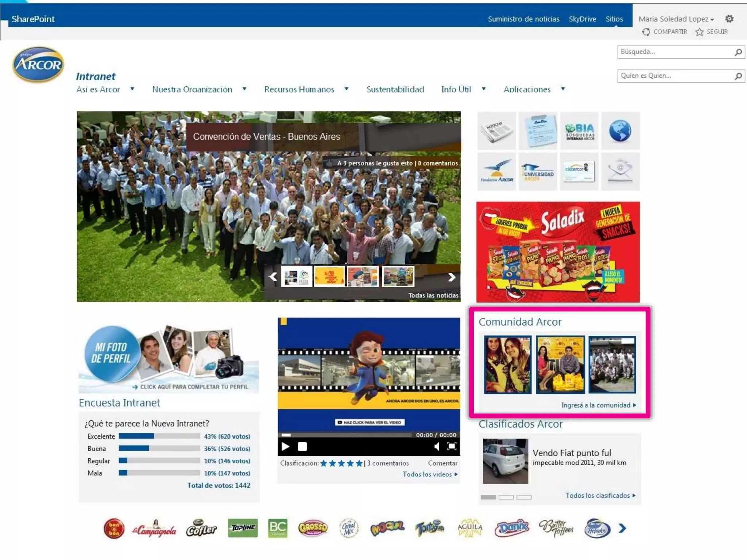The width and height of the screenshot is (747, 560).
Task: Open the Mi Foto de Perfil banner
Action: [x=169, y=359]
